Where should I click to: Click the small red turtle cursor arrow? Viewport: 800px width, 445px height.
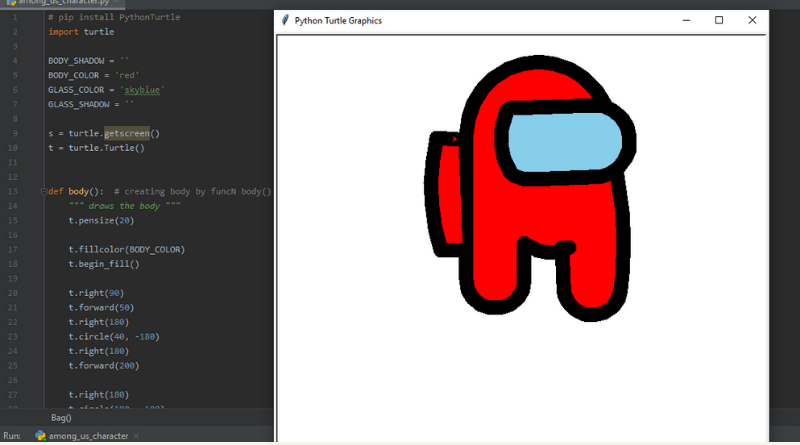tap(454, 139)
